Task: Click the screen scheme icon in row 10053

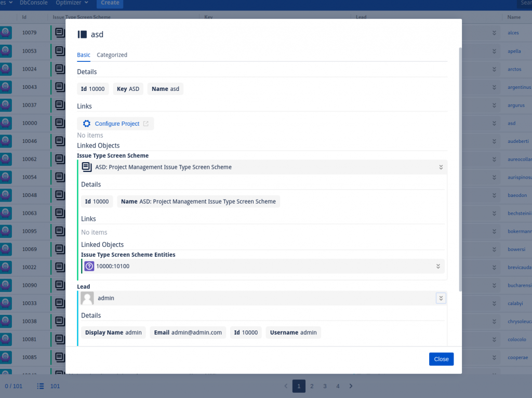Action: (x=60, y=51)
